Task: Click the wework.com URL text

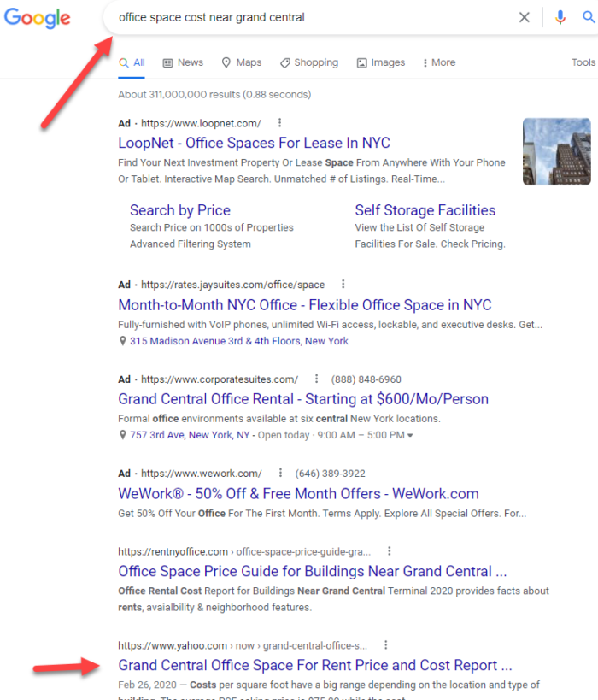Action: pos(202,474)
